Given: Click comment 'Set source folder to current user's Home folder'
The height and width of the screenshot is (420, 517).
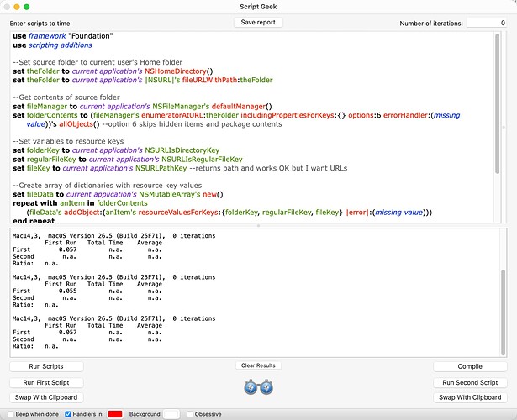Looking at the screenshot, I should point(98,62).
